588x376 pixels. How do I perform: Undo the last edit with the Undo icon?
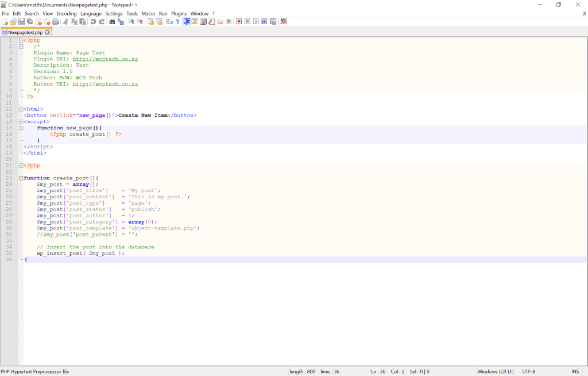[93, 21]
